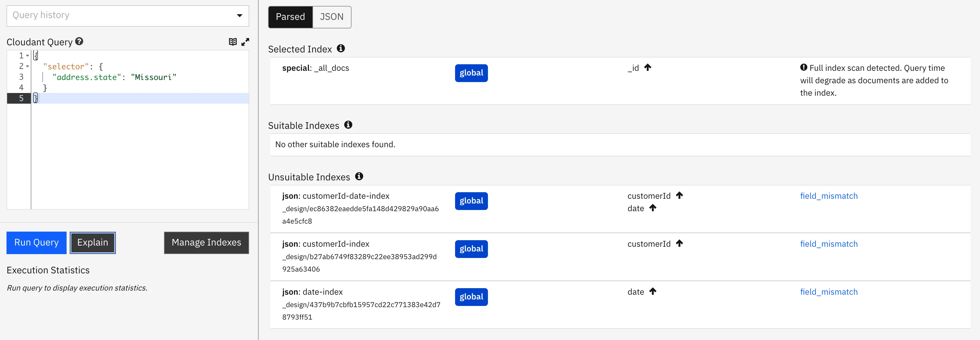Click the "address.state" selector key in editor
Viewport: 980px width, 340px height.
[86, 77]
